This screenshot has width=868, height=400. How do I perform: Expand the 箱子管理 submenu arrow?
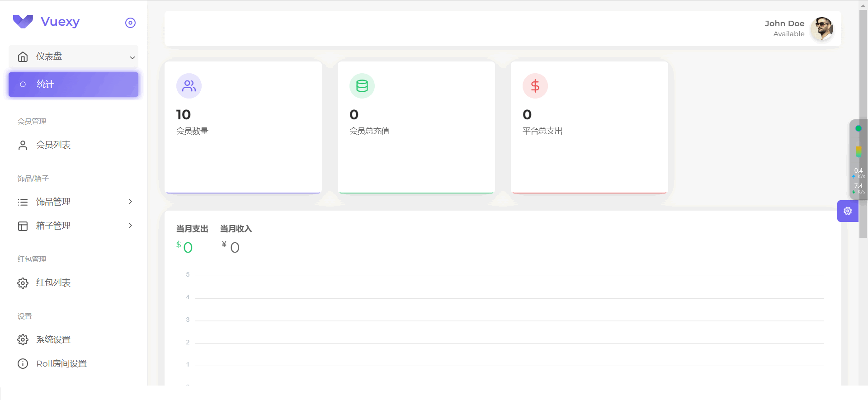(x=131, y=225)
